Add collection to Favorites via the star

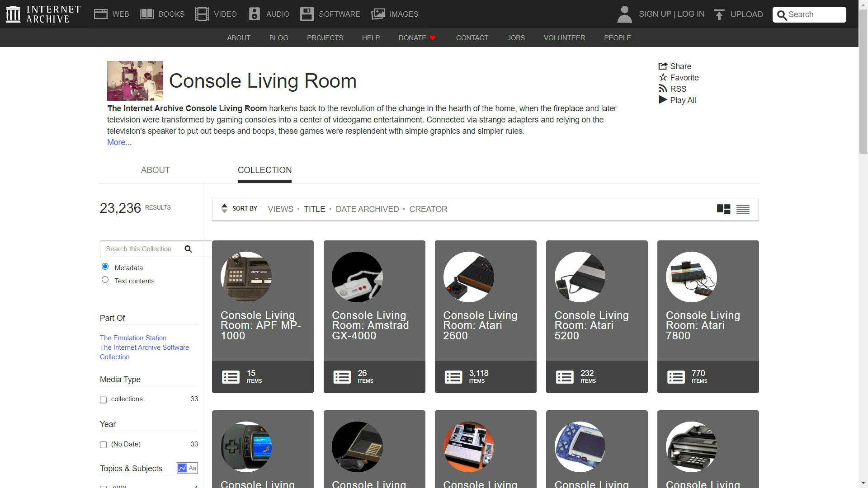click(663, 78)
